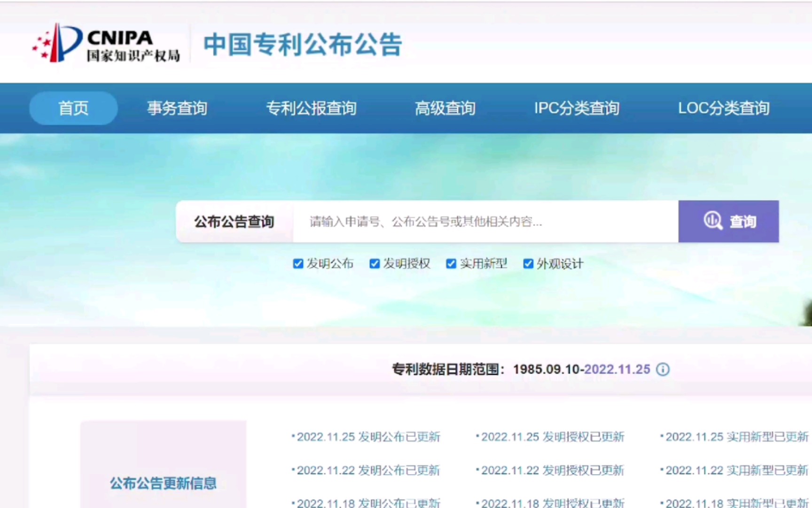The width and height of the screenshot is (812, 508).
Task: Uncheck the 实用新型 checkbox
Action: tap(451, 263)
